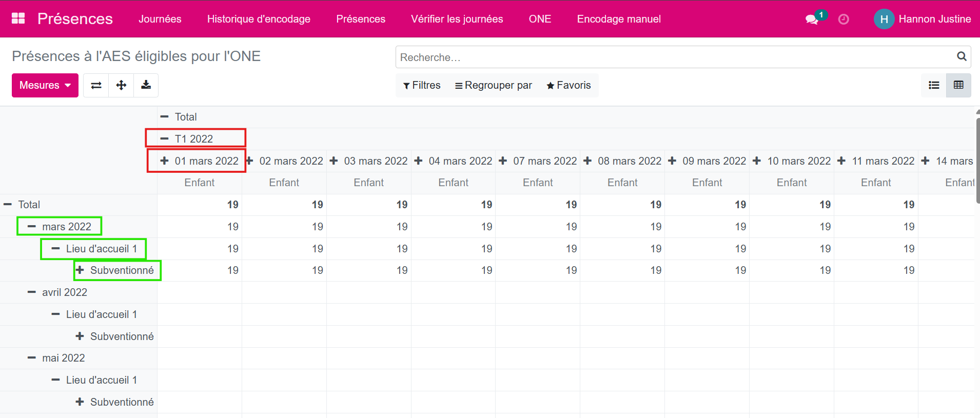
Task: Open the activities clock icon
Action: tap(844, 19)
